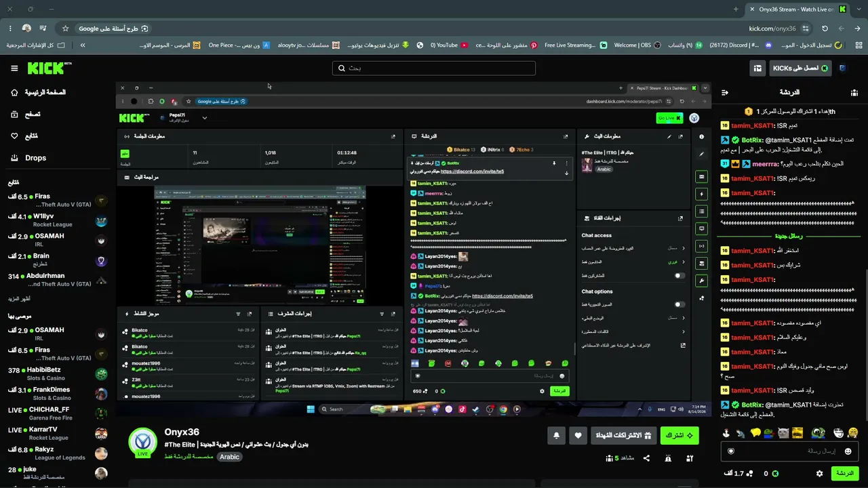Click the browser profile avatar icon in the toolbar

pyautogui.click(x=26, y=28)
